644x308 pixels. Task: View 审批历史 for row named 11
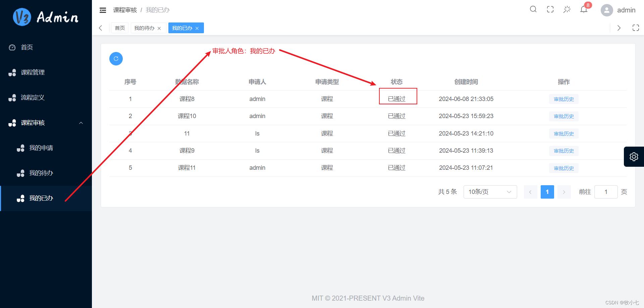(563, 134)
